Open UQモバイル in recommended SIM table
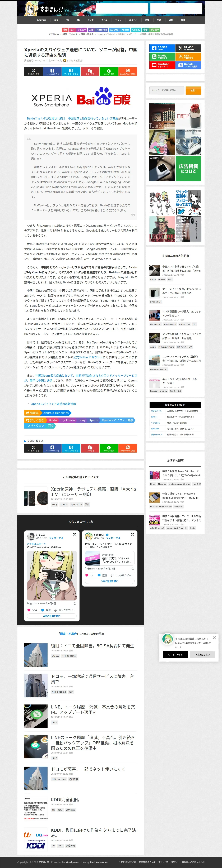 point(156,411)
